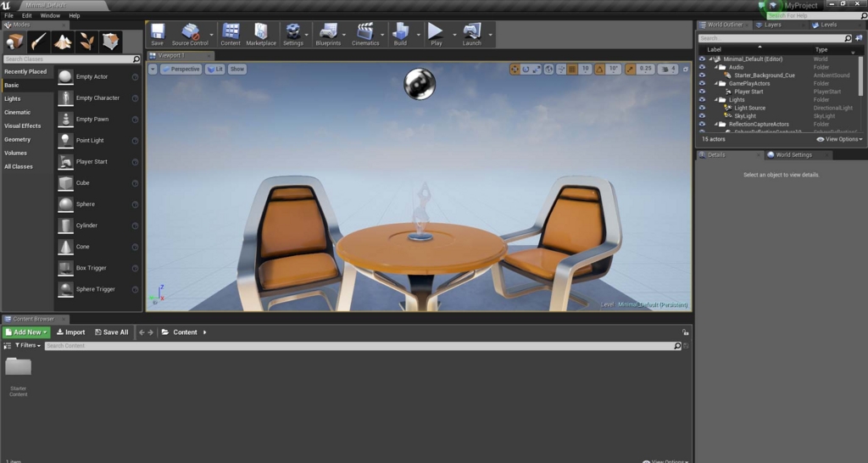The height and width of the screenshot is (463, 868).
Task: Click the Perspective view button
Action: click(x=181, y=70)
